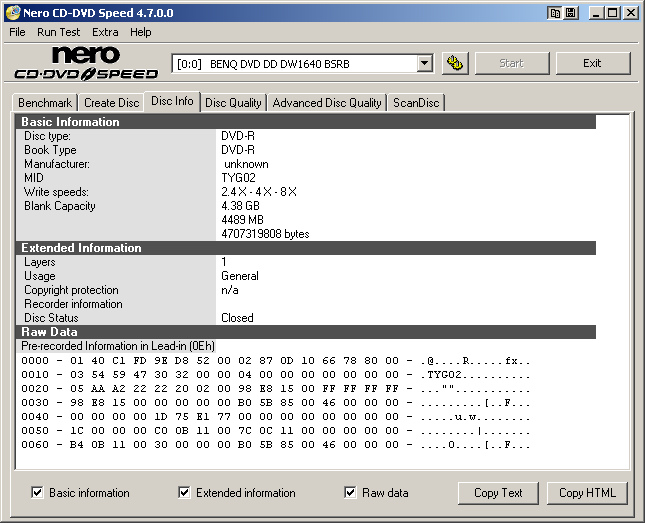Screen dimensions: 645x523
Task: Close the Nero CD-DVD Speed window
Action: tap(630, 13)
